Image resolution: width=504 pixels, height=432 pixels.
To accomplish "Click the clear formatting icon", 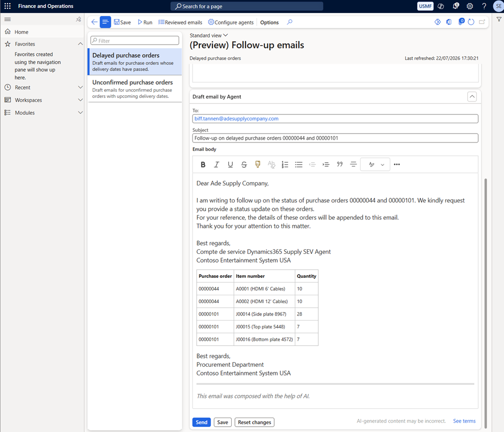I will pos(271,164).
